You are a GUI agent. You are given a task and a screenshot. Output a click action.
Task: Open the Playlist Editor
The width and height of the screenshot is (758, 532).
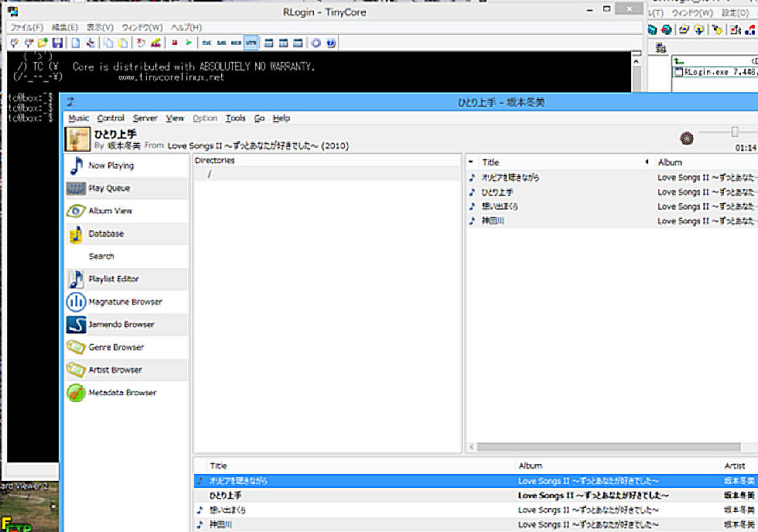coord(114,279)
